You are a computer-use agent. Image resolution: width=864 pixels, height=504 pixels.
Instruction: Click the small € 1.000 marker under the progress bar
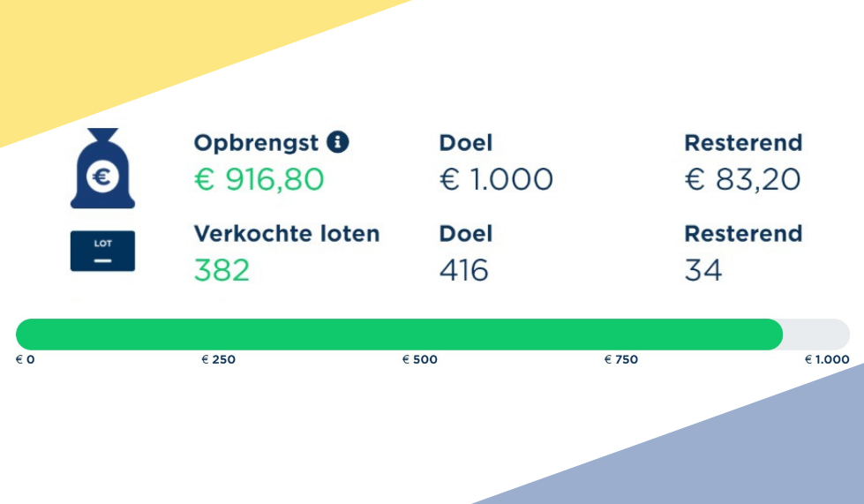pyautogui.click(x=827, y=360)
